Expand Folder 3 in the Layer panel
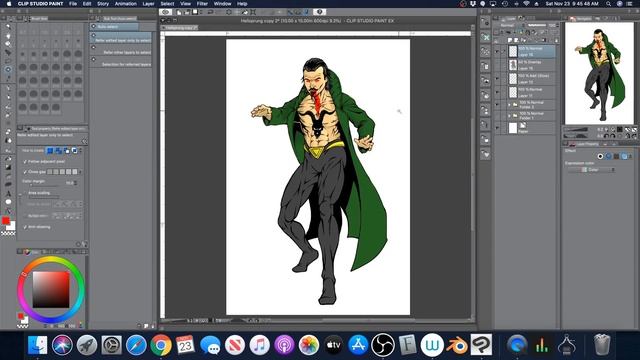Screen dimensions: 640x360 click(509, 105)
